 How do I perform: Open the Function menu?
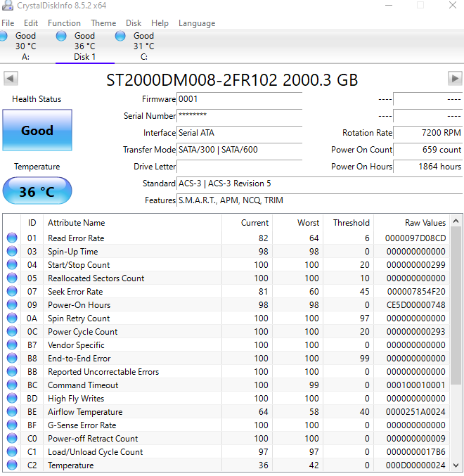[x=64, y=23]
